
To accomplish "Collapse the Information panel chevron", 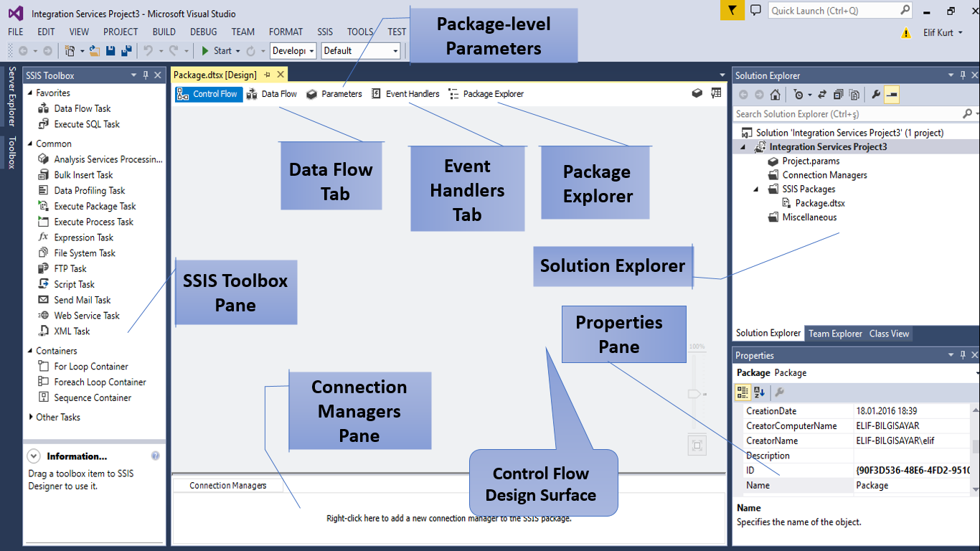I will point(33,456).
